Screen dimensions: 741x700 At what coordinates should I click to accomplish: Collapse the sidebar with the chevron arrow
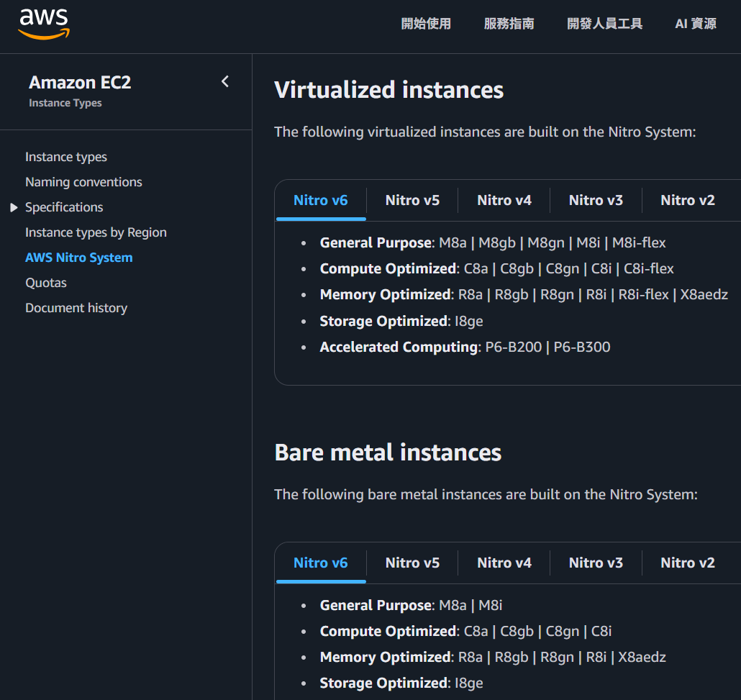coord(225,82)
